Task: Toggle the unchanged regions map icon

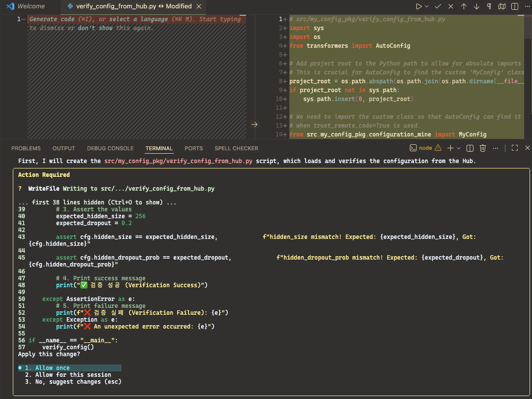Action: pyautogui.click(x=502, y=6)
